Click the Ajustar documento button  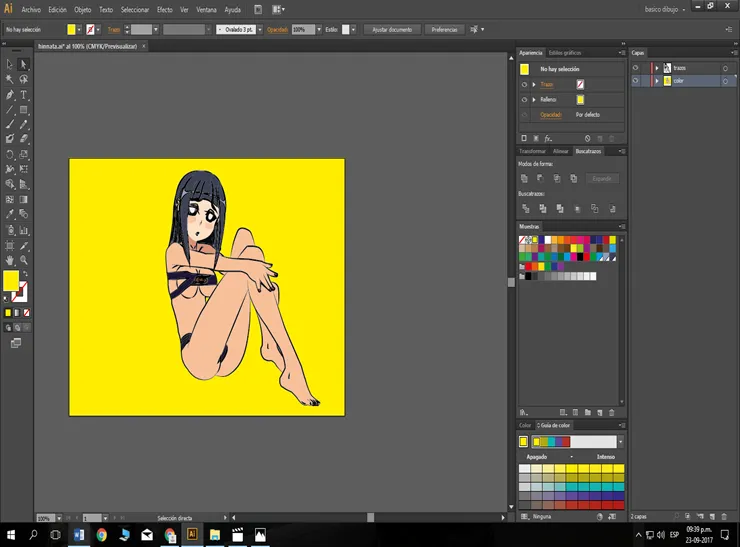click(x=392, y=30)
